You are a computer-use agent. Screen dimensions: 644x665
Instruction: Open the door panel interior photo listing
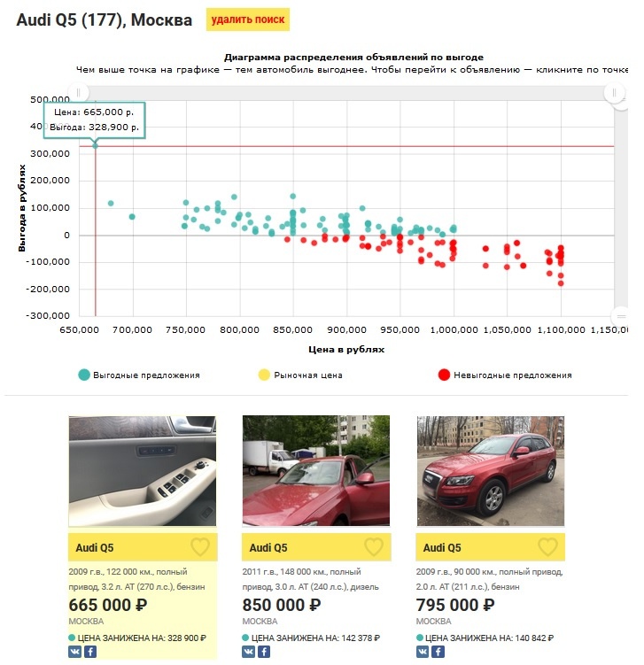(x=142, y=471)
